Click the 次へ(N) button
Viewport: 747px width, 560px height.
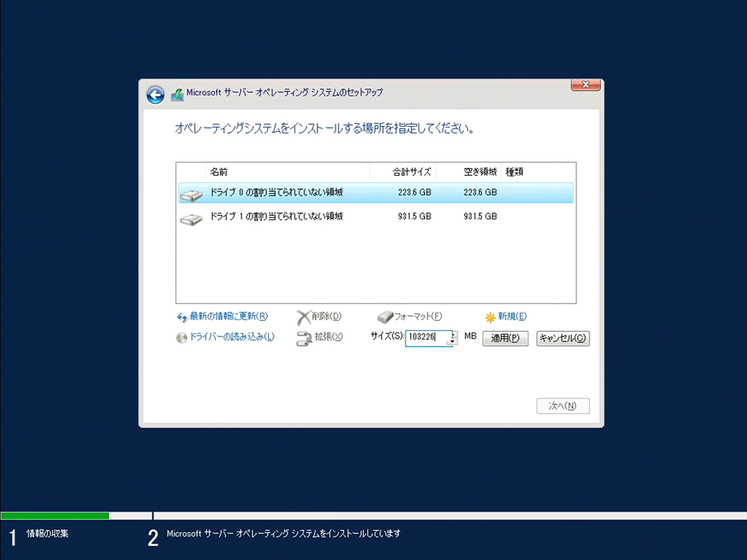coord(563,406)
